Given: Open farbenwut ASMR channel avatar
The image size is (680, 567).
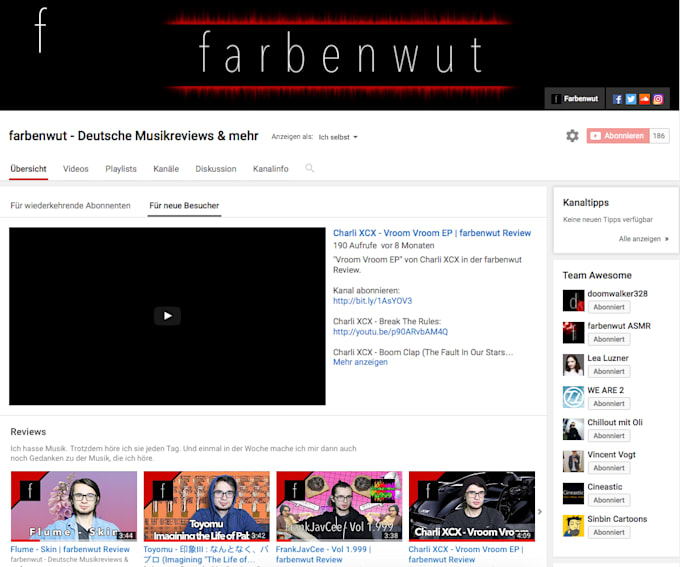Looking at the screenshot, I should click(x=573, y=333).
